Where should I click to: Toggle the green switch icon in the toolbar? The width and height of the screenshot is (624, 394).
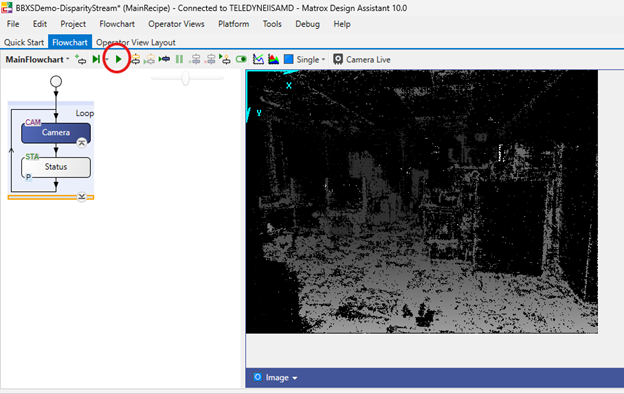[x=241, y=59]
